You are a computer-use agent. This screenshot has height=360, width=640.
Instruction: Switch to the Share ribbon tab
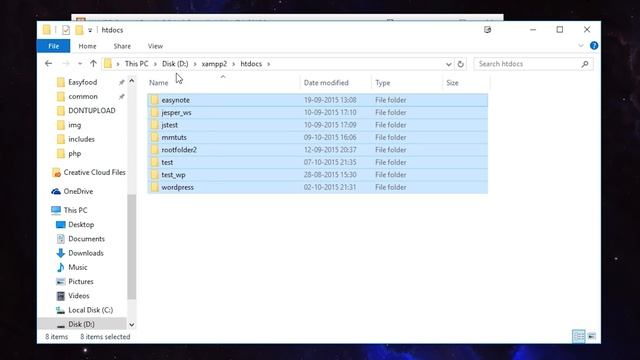pos(122,46)
